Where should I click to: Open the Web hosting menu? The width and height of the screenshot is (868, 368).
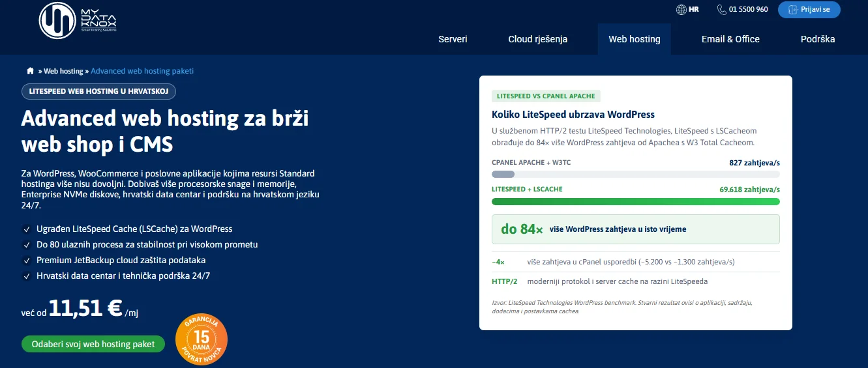pyautogui.click(x=635, y=39)
